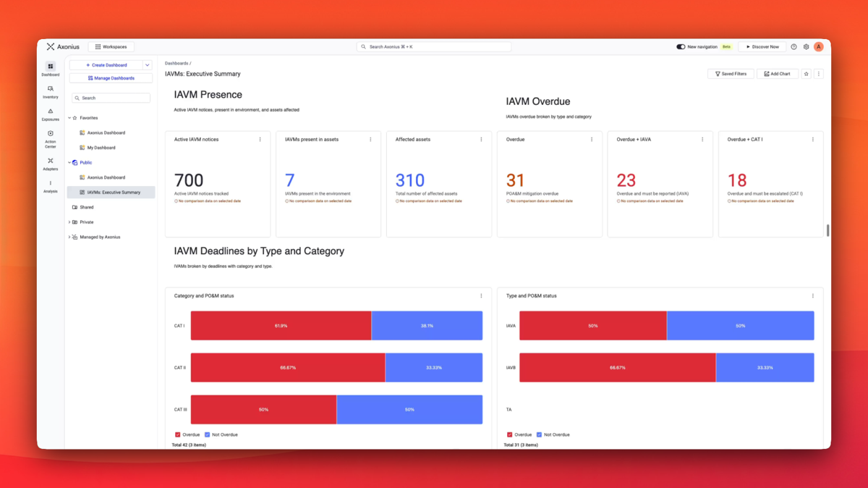Open the user avatar menu
The image size is (868, 488).
[818, 47]
